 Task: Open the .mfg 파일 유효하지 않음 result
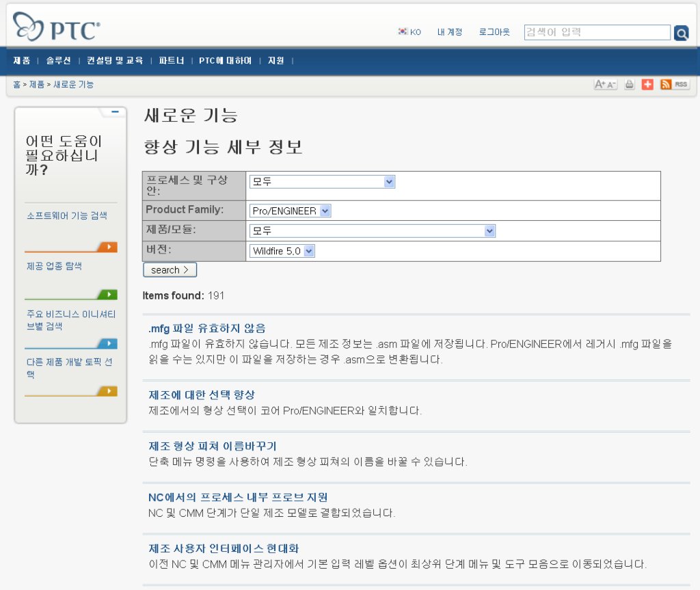click(x=207, y=329)
